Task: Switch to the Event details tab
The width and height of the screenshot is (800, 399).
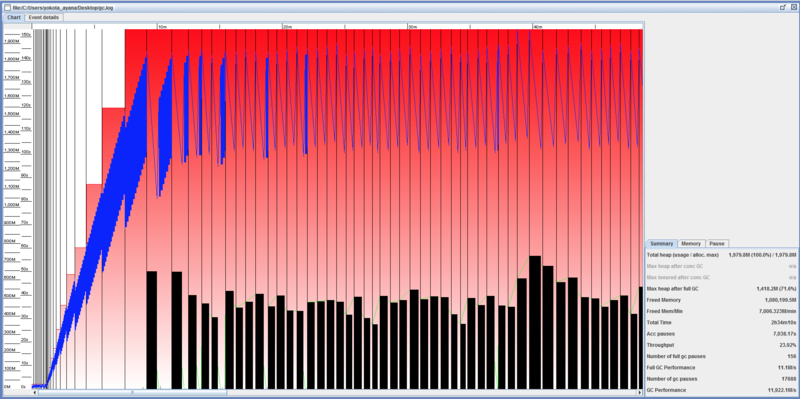Action: 44,17
